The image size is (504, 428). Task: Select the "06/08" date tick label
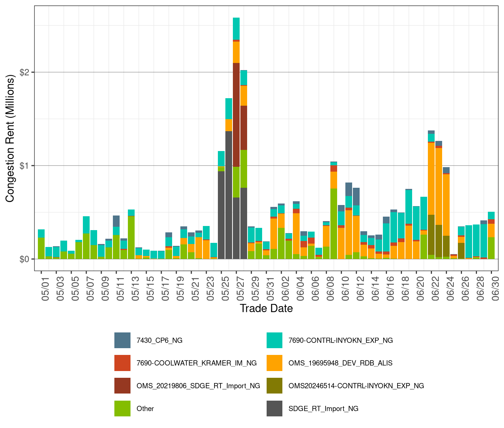(330, 289)
